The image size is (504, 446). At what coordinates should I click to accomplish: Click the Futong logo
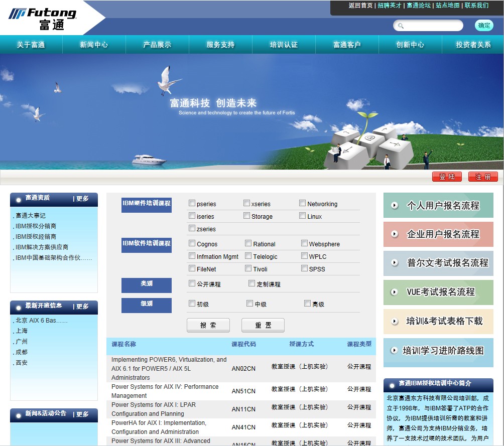[43, 19]
